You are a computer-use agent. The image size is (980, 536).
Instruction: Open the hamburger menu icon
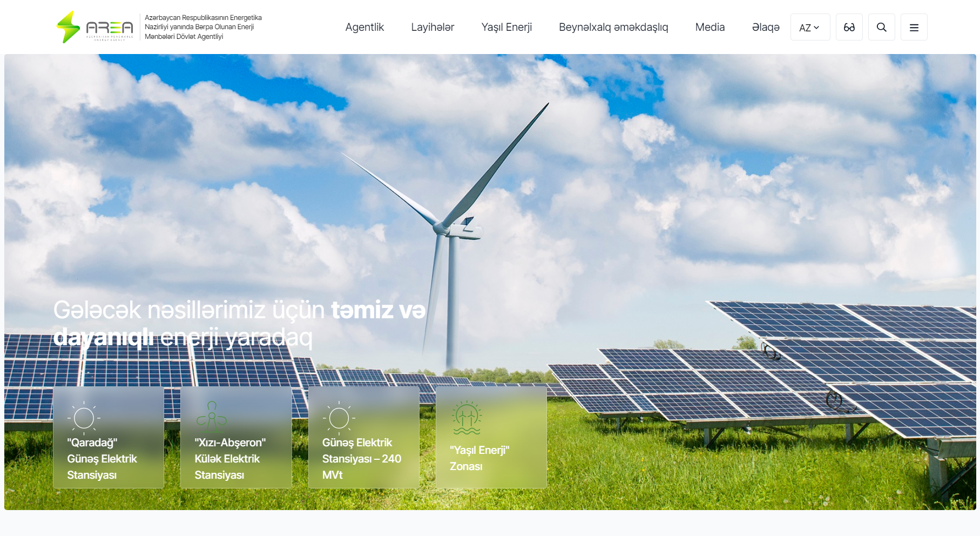pyautogui.click(x=914, y=27)
